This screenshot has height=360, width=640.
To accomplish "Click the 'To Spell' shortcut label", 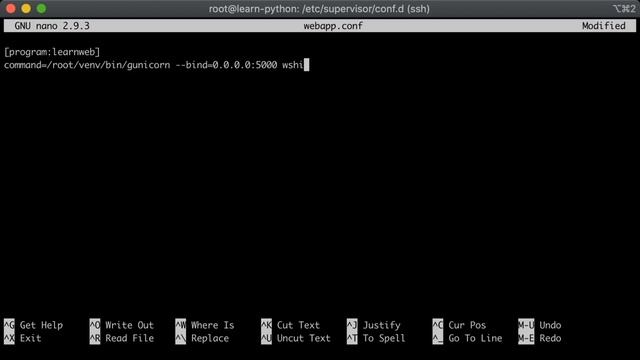I will coord(384,338).
